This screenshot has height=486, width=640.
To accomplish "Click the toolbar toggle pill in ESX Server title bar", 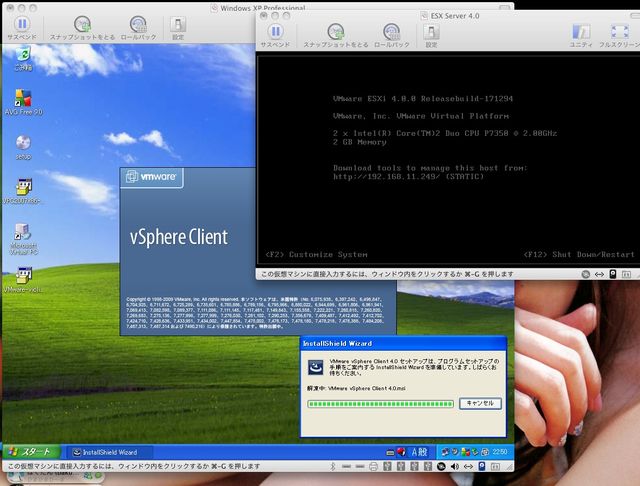I will click(x=636, y=16).
